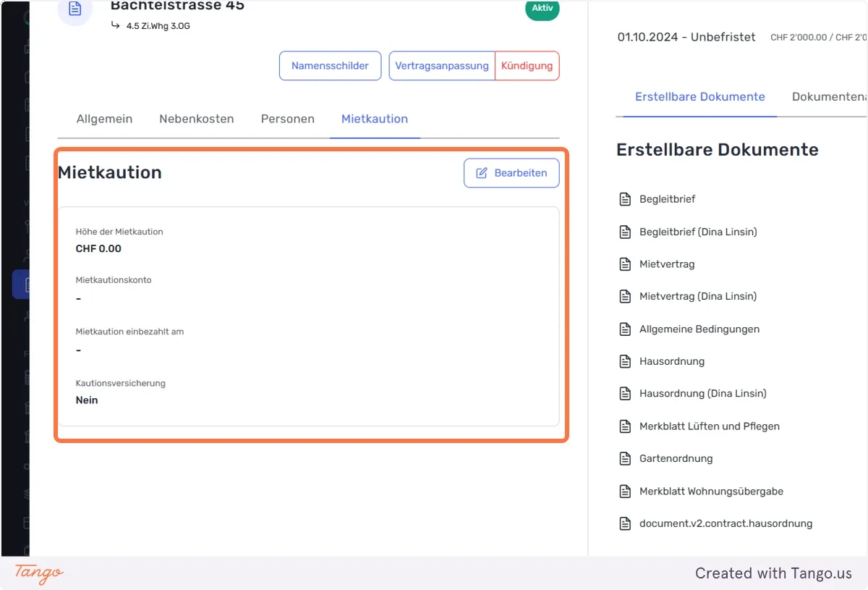Select the document icon beside Hausordnung
868x590 pixels.
(625, 361)
